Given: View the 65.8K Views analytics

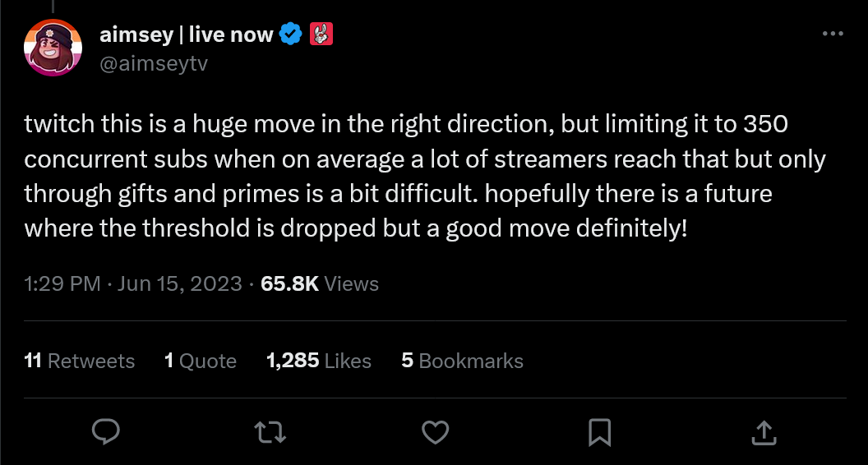Looking at the screenshot, I should (x=320, y=284).
